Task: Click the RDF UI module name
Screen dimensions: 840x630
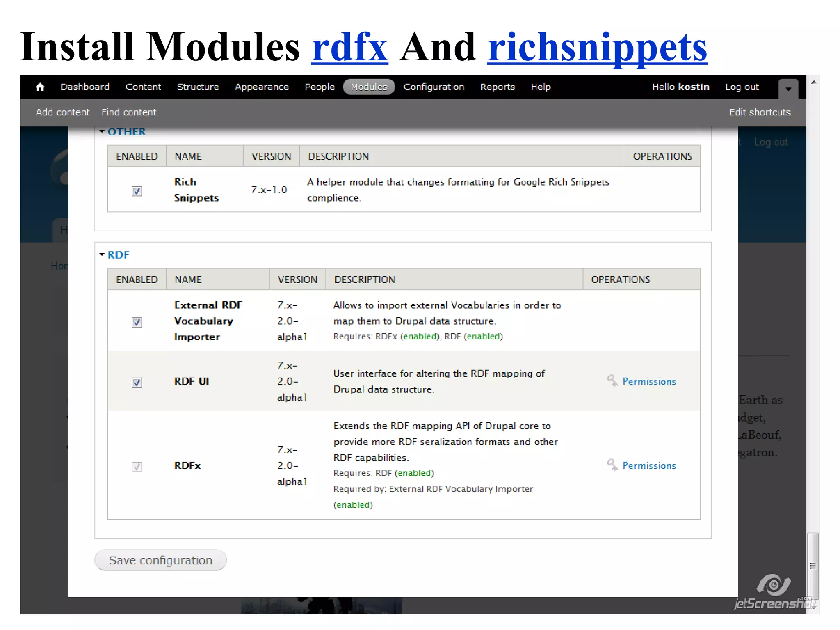Action: coord(192,381)
